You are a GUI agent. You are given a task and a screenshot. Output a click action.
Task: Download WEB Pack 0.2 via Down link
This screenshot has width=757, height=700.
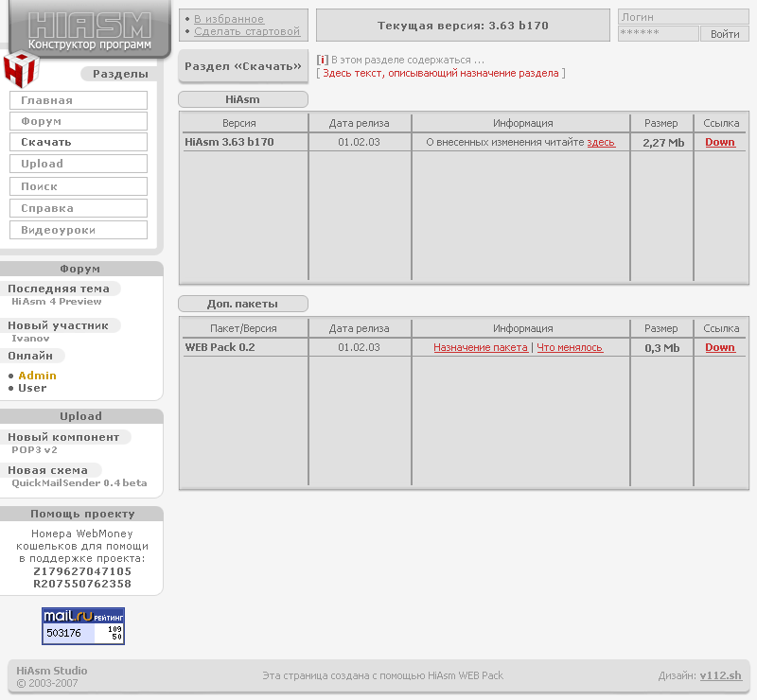tap(719, 348)
